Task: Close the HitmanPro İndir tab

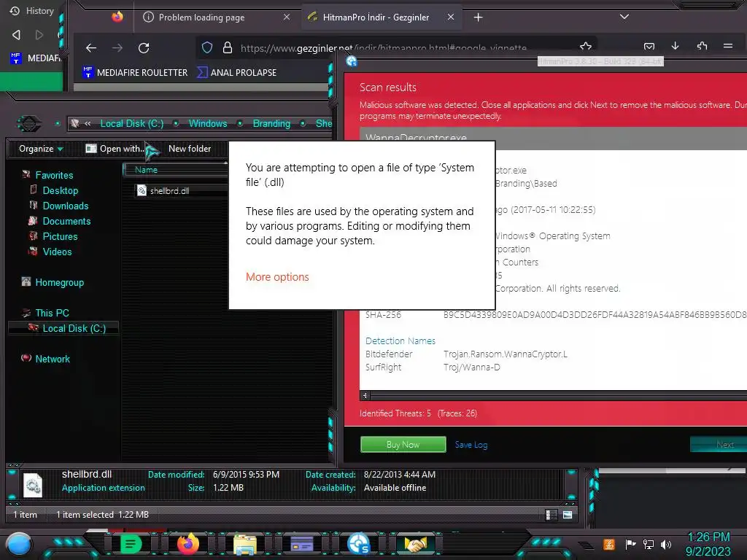Action: point(450,17)
